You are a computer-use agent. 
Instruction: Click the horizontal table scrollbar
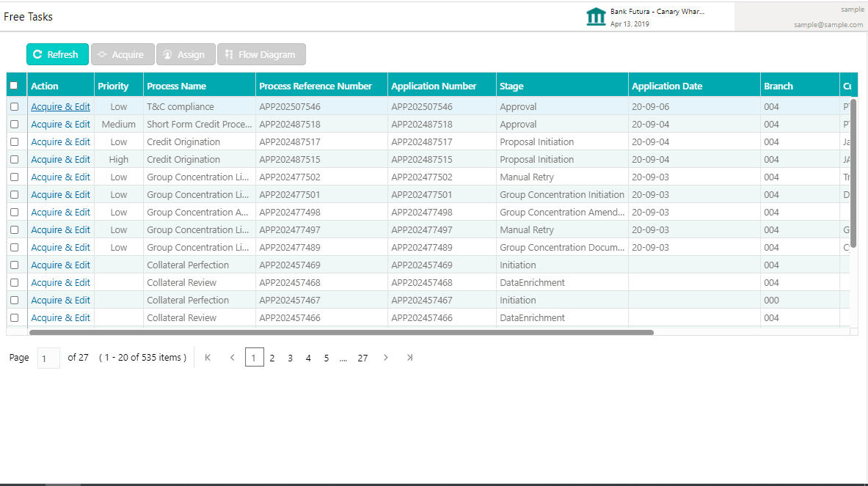342,332
